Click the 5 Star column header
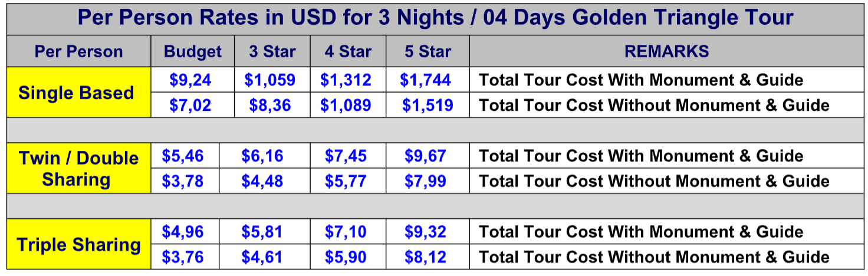Screen dimensions: 868x276 [428, 51]
